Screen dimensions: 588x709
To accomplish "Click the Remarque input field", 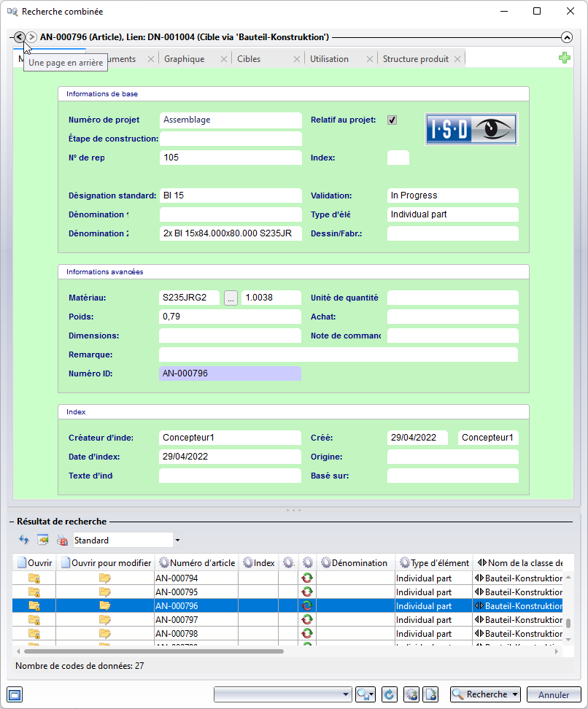I will [339, 354].
